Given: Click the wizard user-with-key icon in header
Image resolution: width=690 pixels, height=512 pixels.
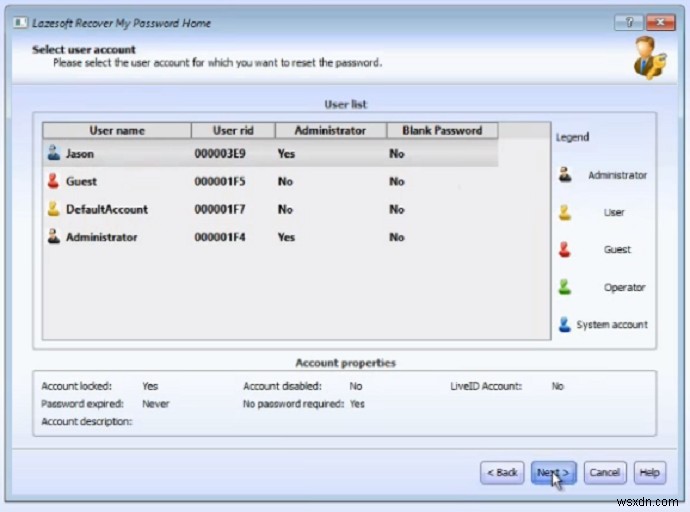Looking at the screenshot, I should [x=650, y=58].
